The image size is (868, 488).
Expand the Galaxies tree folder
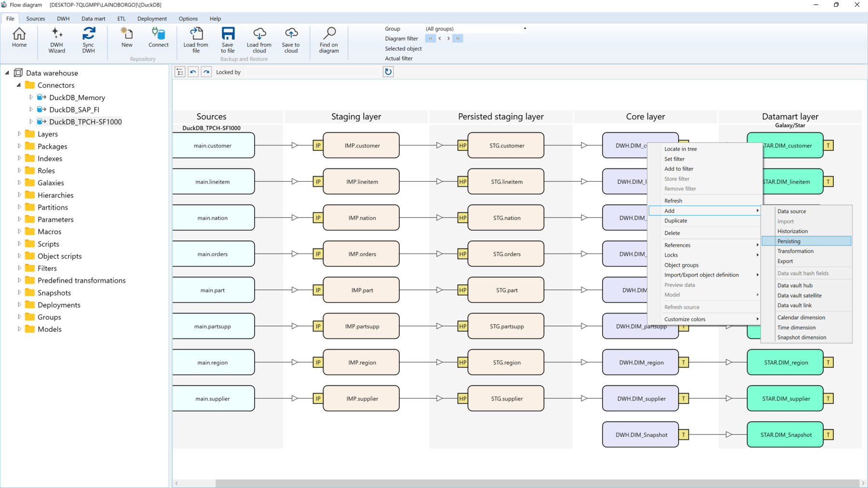click(x=19, y=183)
